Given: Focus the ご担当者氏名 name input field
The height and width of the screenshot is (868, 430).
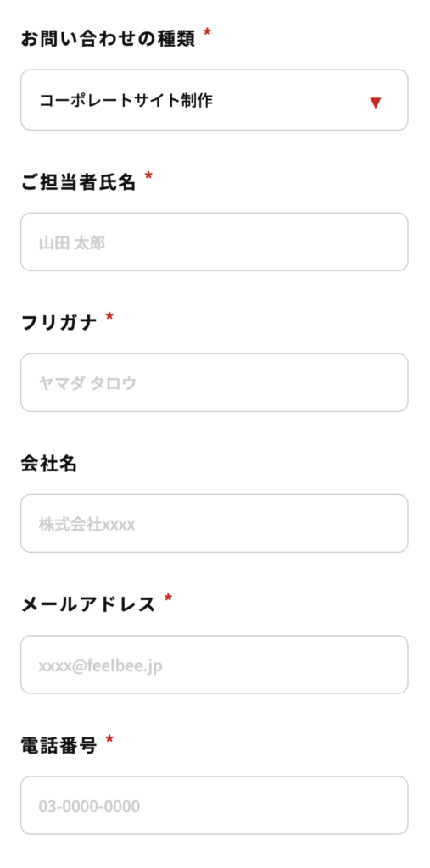Looking at the screenshot, I should click(x=215, y=242).
